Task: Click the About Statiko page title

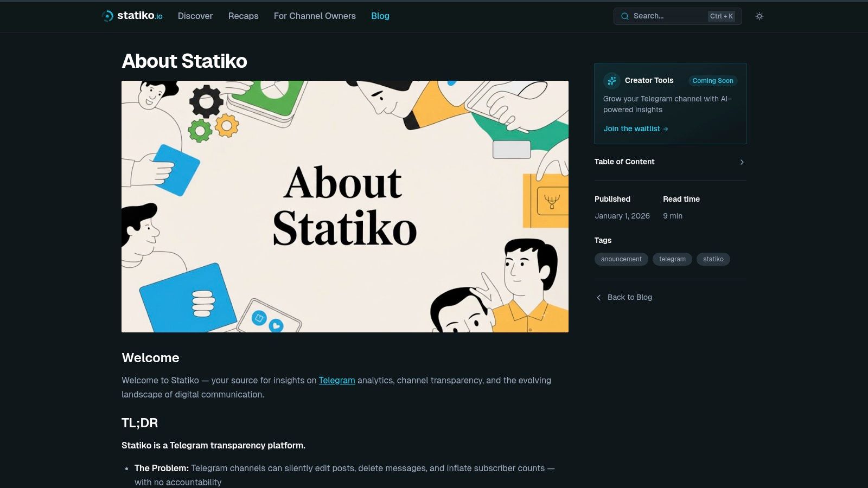Action: (184, 61)
